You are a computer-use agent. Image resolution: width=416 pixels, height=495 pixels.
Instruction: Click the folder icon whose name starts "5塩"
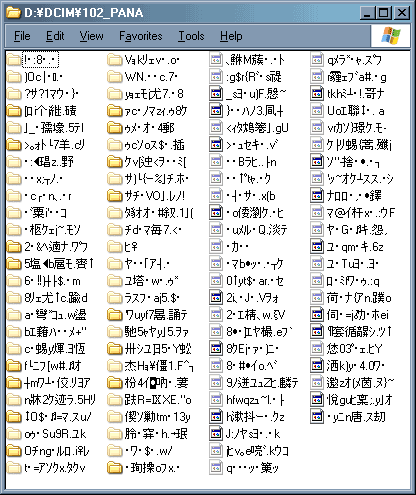coord(14,264)
